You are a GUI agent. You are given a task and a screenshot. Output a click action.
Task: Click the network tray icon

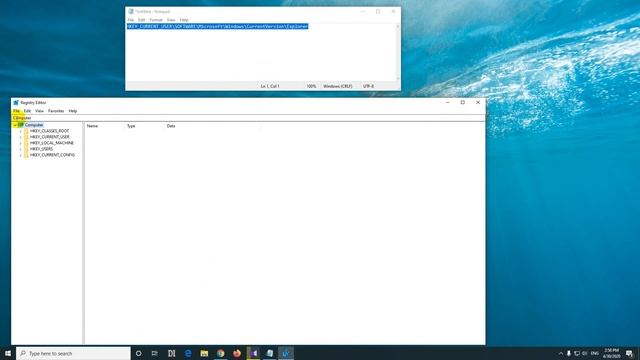click(577, 353)
